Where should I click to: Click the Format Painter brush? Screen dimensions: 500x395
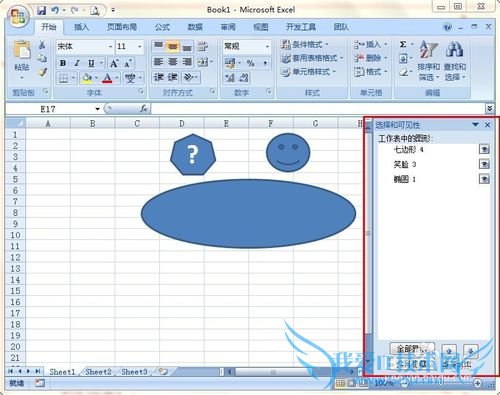pyautogui.click(x=42, y=72)
